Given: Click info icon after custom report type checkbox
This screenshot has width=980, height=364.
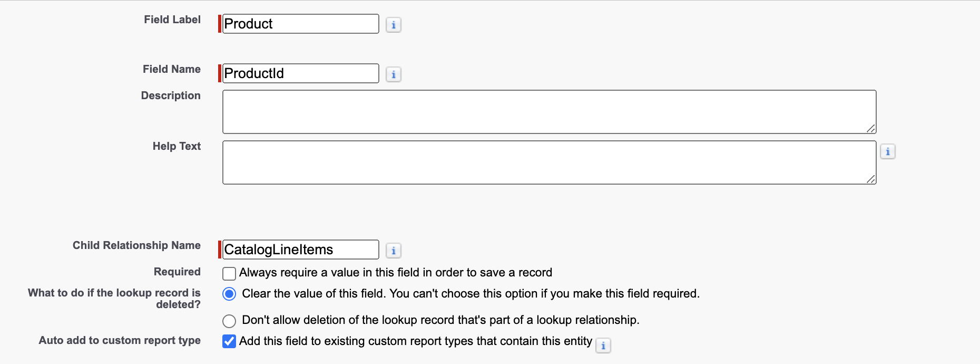Looking at the screenshot, I should pyautogui.click(x=604, y=346).
